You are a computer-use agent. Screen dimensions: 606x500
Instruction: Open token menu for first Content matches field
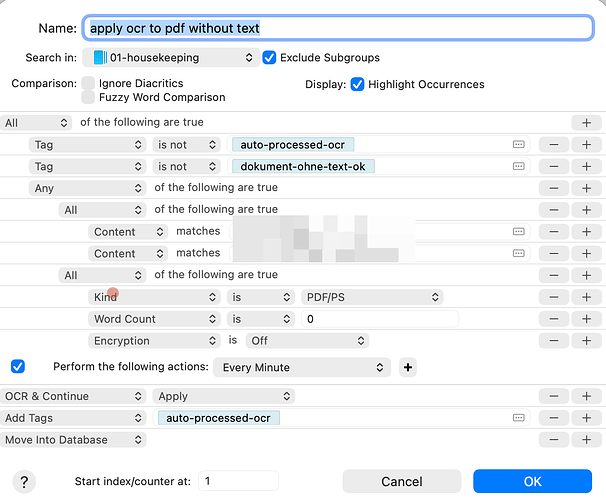pyautogui.click(x=518, y=232)
